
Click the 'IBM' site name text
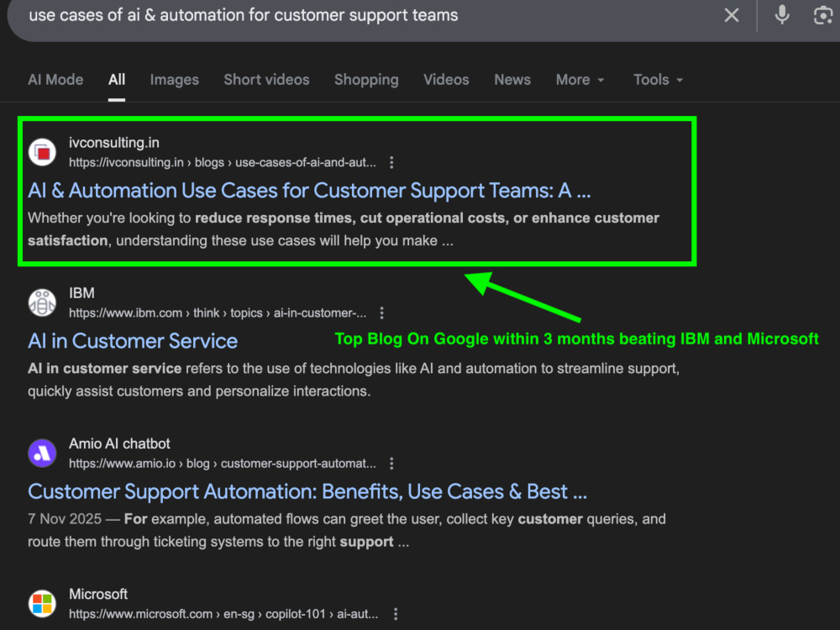tap(81, 293)
